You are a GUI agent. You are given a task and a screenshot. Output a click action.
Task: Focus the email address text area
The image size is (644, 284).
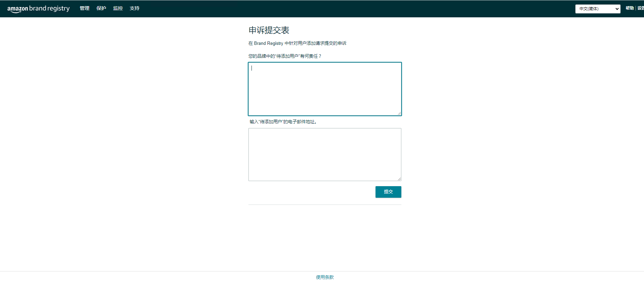325,155
